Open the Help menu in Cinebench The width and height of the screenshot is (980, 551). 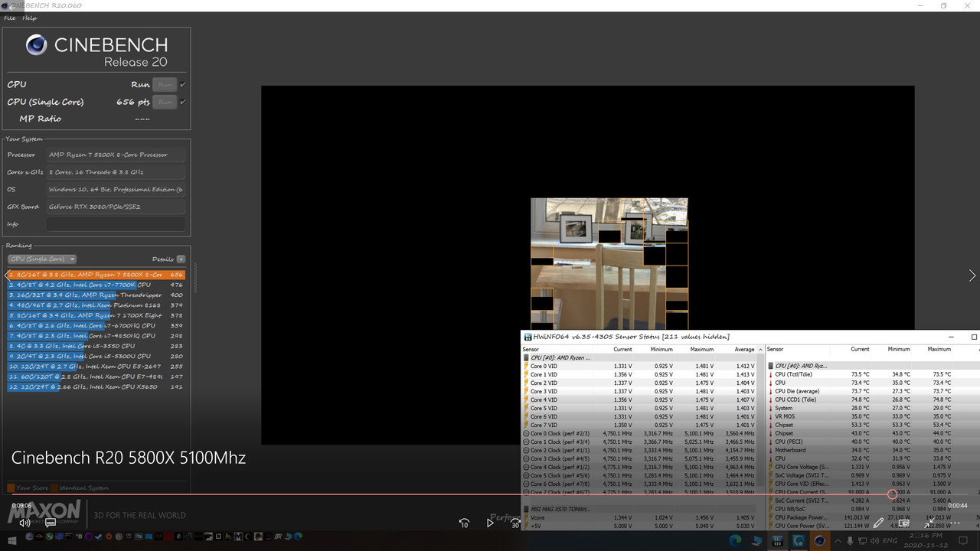29,18
